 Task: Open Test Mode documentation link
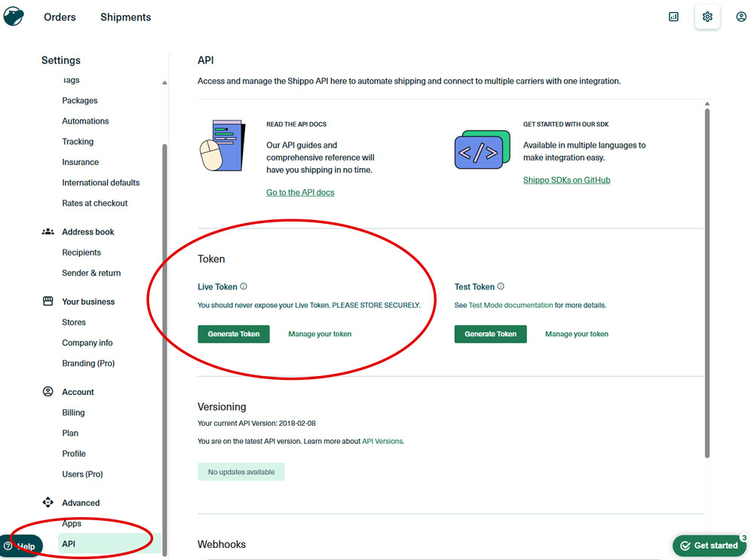[x=510, y=305]
